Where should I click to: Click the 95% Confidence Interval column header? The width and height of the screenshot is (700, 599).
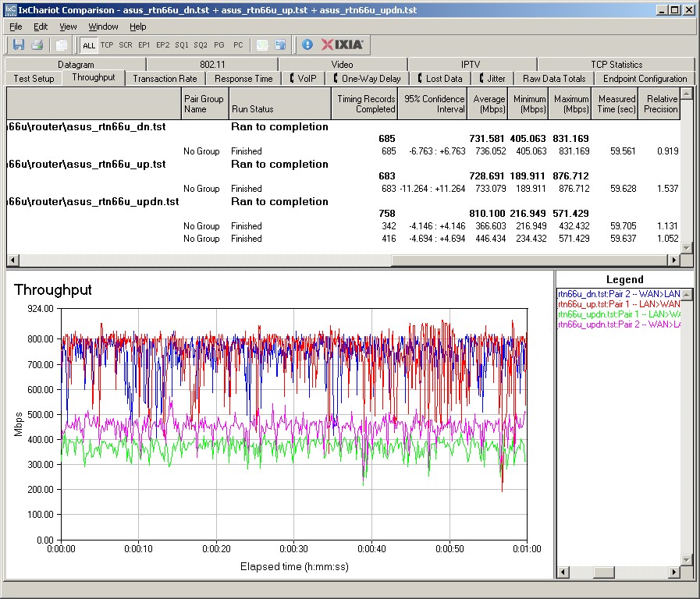[x=432, y=104]
